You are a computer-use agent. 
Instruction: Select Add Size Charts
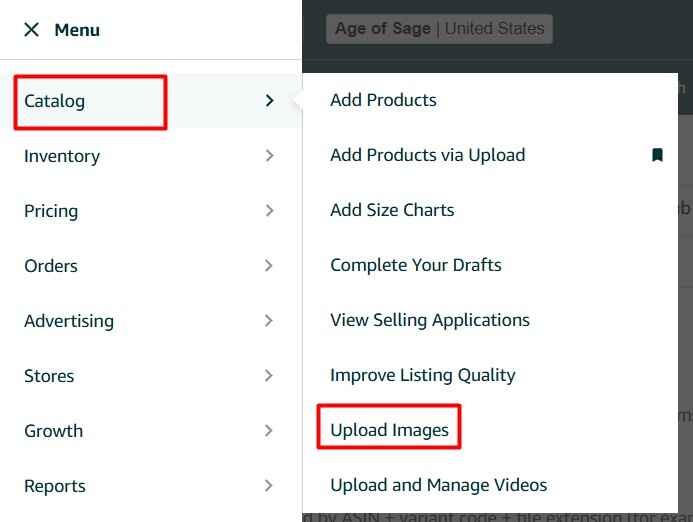click(392, 210)
